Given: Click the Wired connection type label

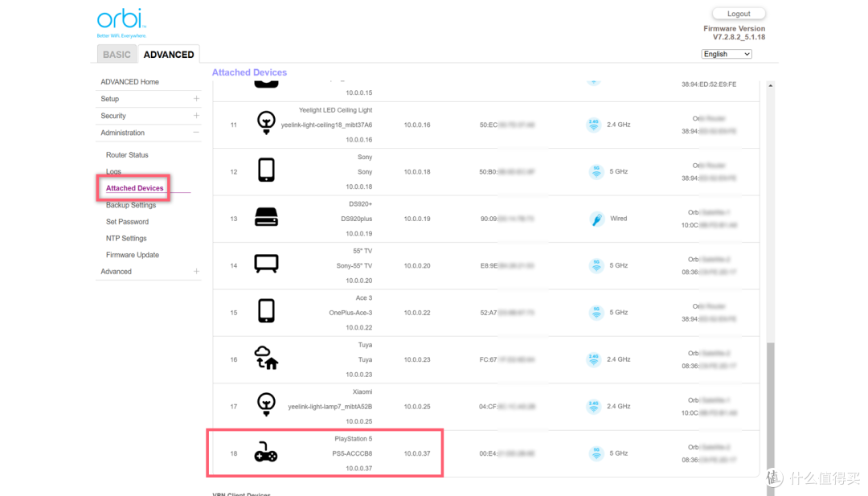Looking at the screenshot, I should pos(618,219).
